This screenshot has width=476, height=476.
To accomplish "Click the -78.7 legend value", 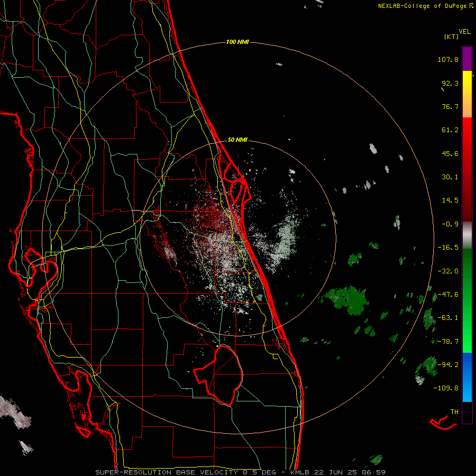I will click(448, 342).
